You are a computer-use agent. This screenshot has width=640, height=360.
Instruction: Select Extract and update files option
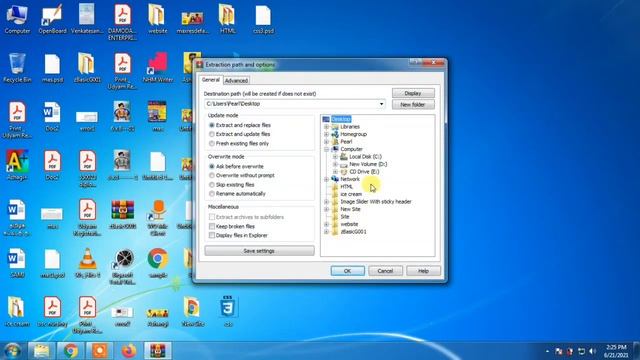[239, 134]
